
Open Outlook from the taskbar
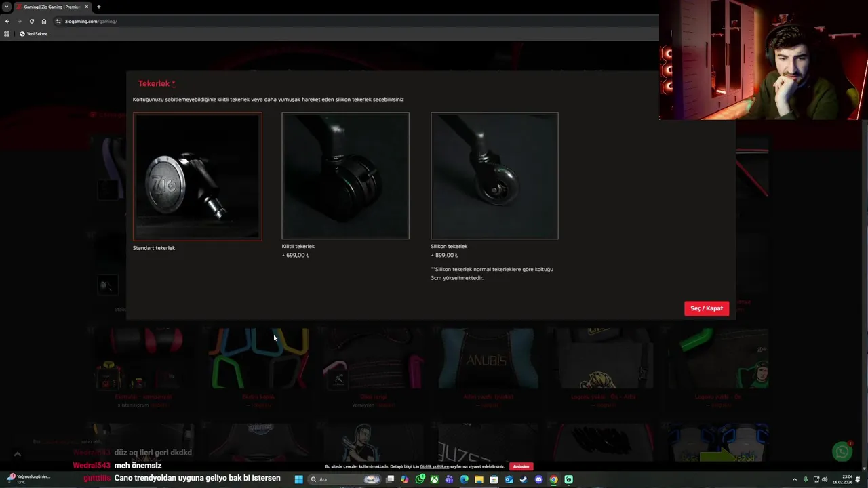coord(509,479)
